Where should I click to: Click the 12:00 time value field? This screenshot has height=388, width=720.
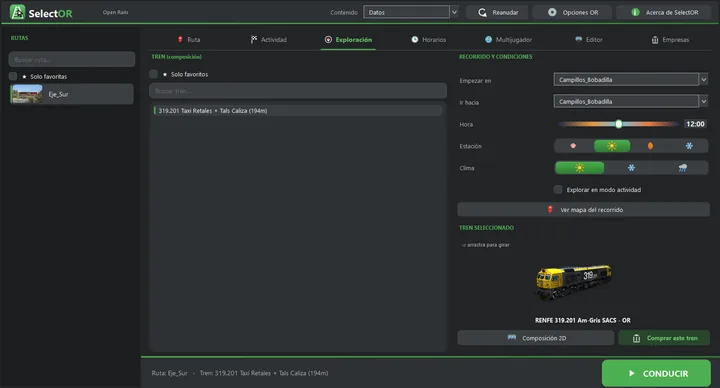point(695,124)
